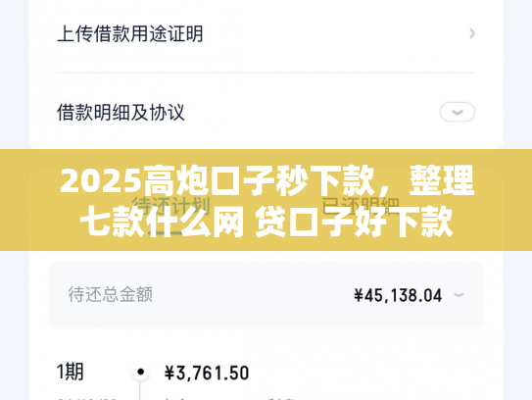Image resolution: width=532 pixels, height=400 pixels.
Task: Switch to the 待还计划 tab
Action: (x=171, y=206)
